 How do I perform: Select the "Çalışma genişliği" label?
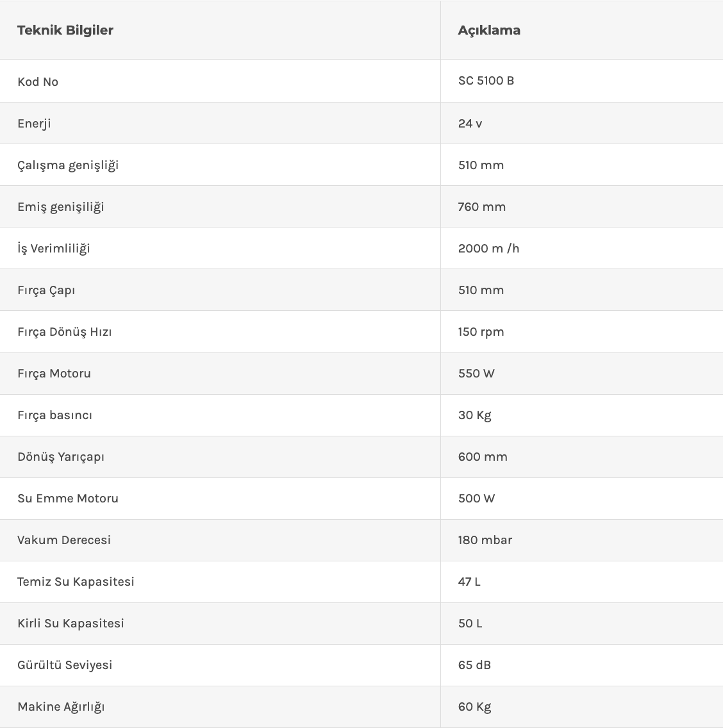pyautogui.click(x=68, y=165)
